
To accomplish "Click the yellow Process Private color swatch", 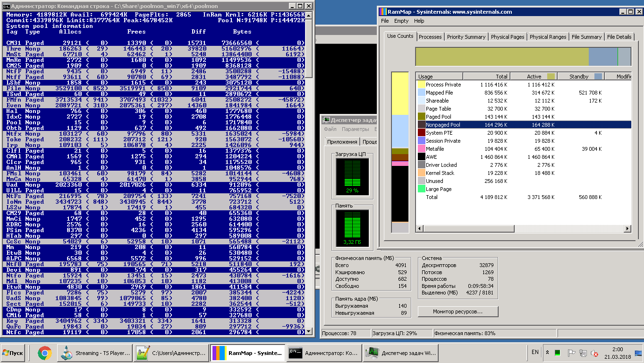I will pos(421,85).
